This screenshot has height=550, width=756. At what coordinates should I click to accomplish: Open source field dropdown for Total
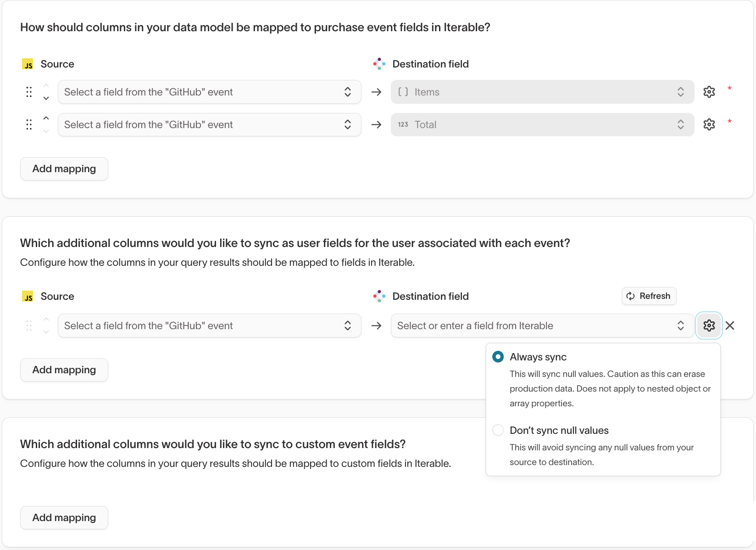(209, 124)
